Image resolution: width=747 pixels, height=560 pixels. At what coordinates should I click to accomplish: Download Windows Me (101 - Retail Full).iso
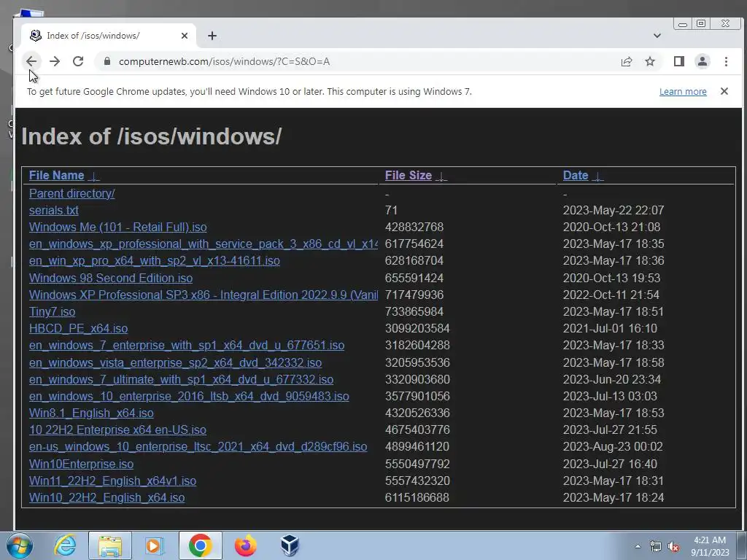117,227
